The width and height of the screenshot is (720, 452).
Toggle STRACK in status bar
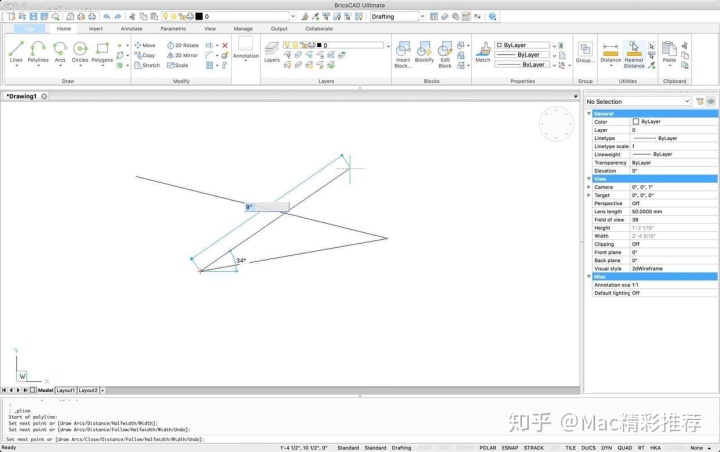coord(534,448)
